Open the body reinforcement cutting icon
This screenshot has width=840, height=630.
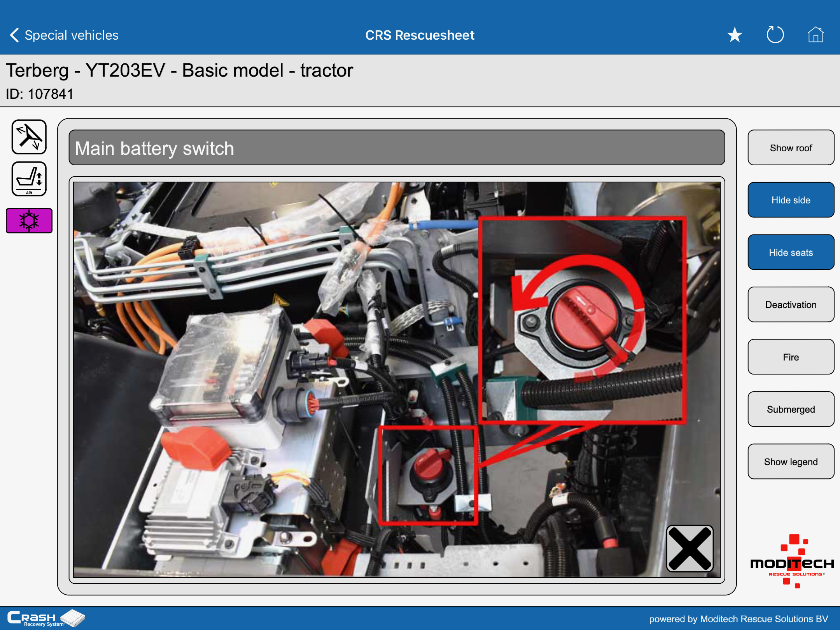(x=29, y=137)
